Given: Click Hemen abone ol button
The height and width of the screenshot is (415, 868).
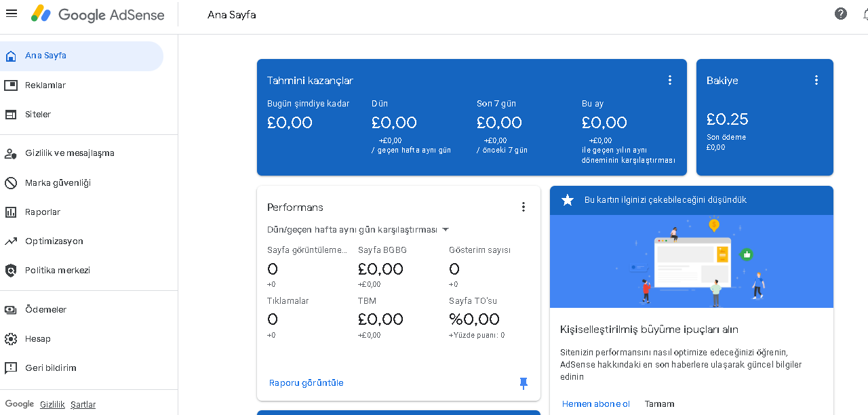Looking at the screenshot, I should (596, 404).
